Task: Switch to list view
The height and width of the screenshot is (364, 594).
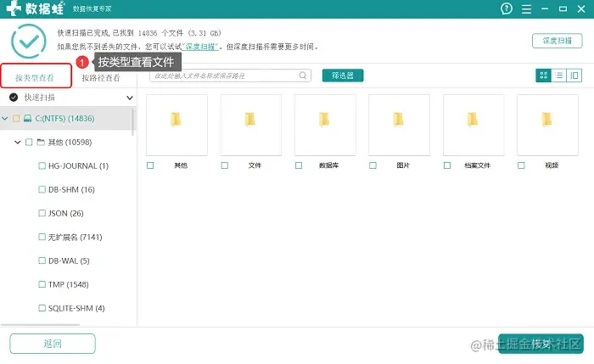Action: coord(558,76)
